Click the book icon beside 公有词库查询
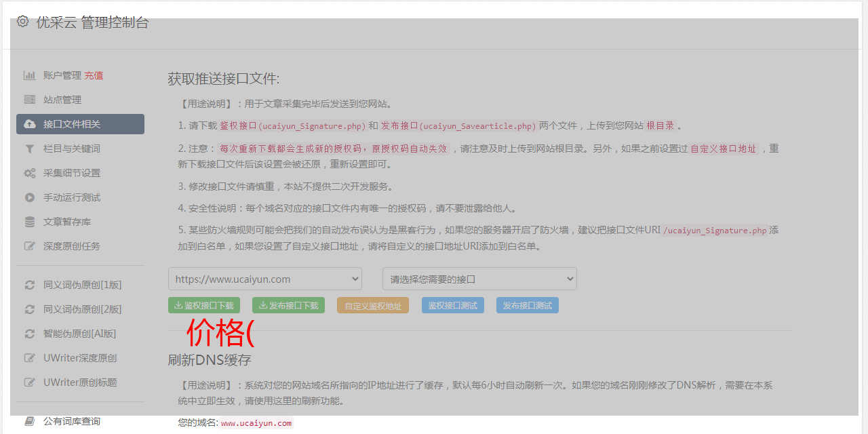Viewport: 868px width, 434px height. (30, 421)
